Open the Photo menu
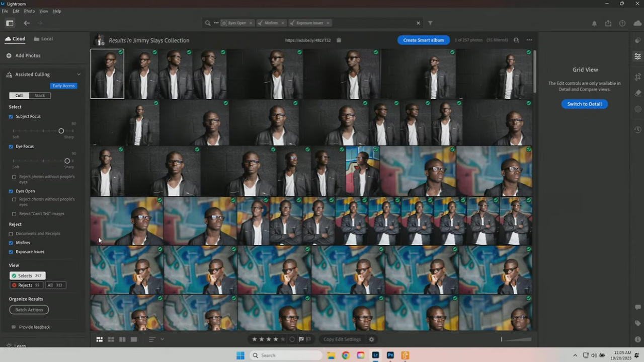Viewport: 644px width, 362px height. (30, 11)
